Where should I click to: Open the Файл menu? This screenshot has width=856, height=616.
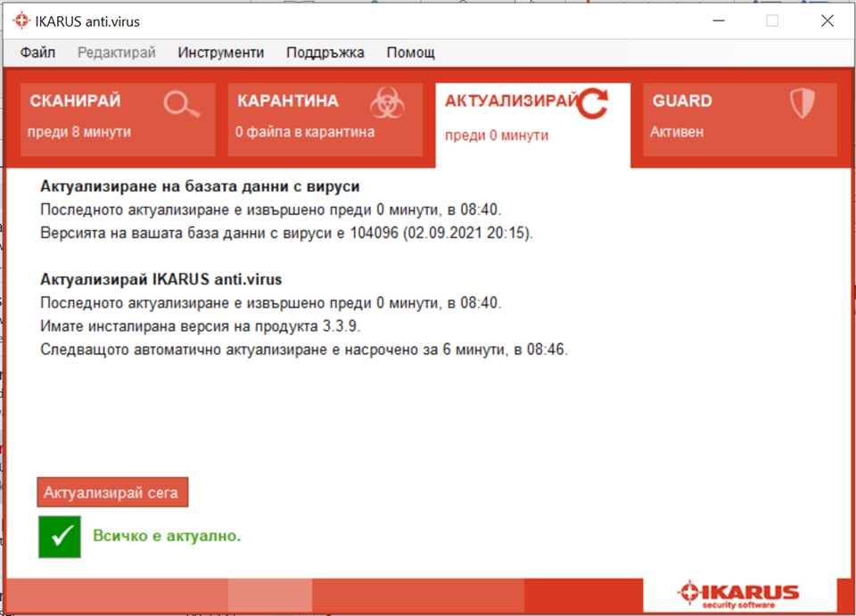37,53
